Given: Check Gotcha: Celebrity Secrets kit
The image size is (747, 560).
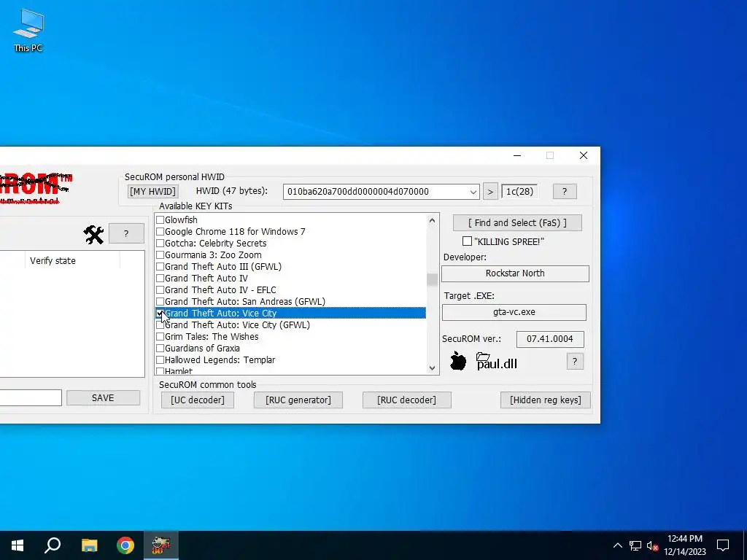Looking at the screenshot, I should 160,244.
